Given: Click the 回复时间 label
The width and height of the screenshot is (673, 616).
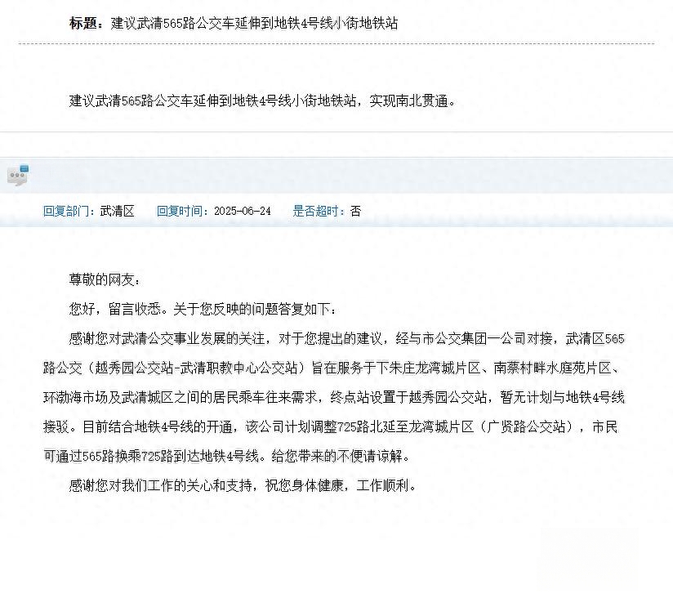Looking at the screenshot, I should click(x=185, y=211).
